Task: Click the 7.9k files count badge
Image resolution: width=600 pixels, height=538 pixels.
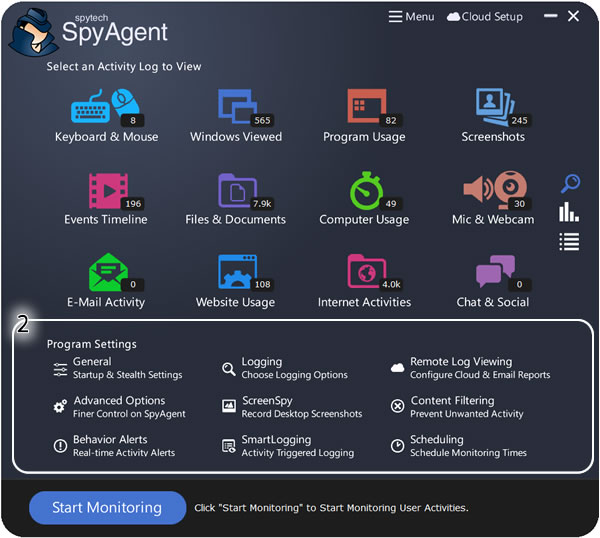Action: (262, 204)
